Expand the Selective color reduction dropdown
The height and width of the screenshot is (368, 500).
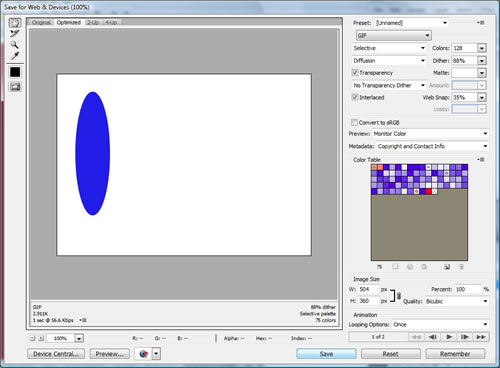pos(389,48)
